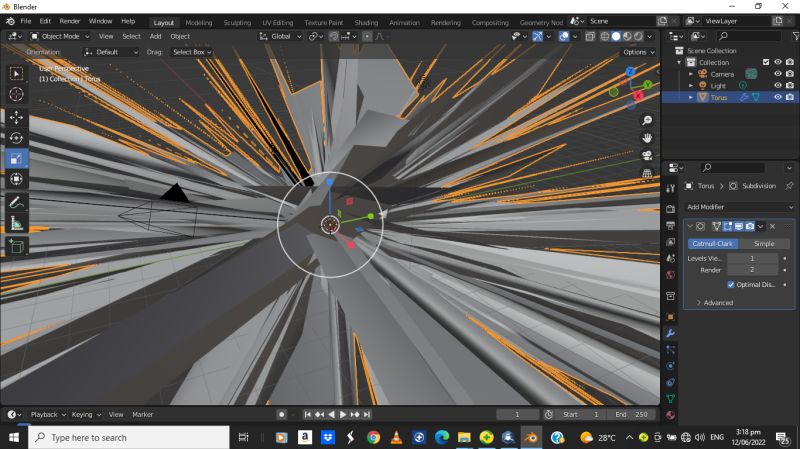
Task: Open the Add Modifier dropdown
Action: [x=740, y=207]
